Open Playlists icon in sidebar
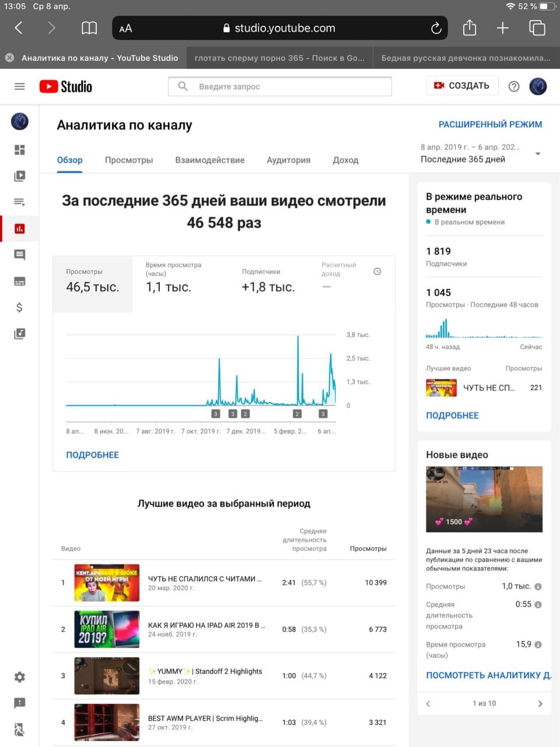Screen dimensions: 560x747 [x=20, y=203]
